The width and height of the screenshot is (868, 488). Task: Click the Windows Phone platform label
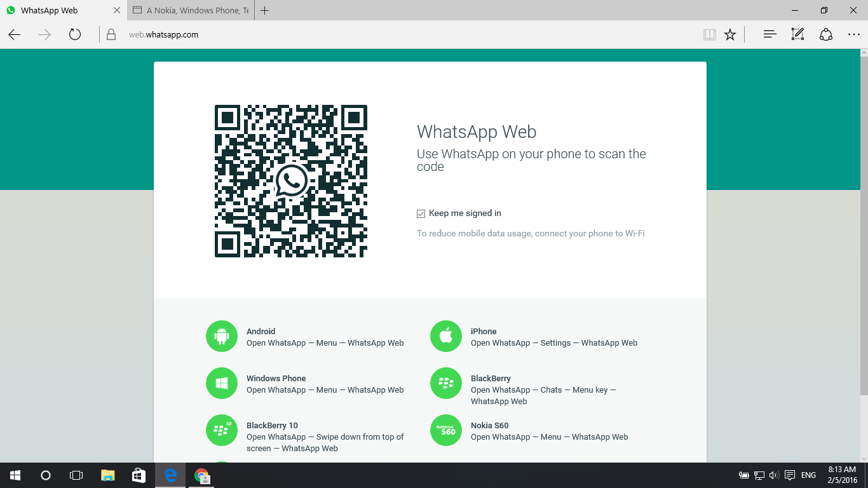pos(276,379)
